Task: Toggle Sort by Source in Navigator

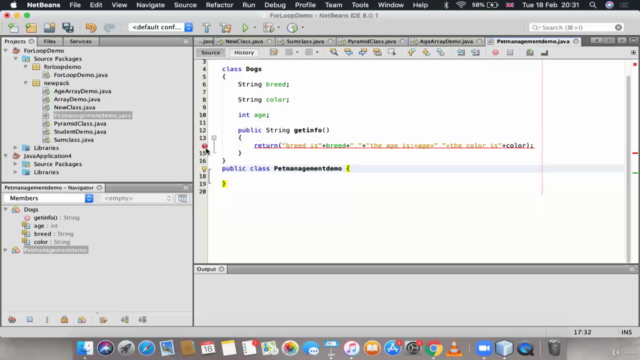Action: pos(142,320)
